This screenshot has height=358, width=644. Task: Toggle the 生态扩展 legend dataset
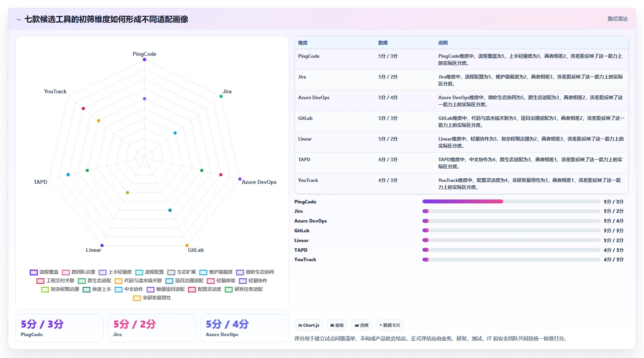pos(181,272)
